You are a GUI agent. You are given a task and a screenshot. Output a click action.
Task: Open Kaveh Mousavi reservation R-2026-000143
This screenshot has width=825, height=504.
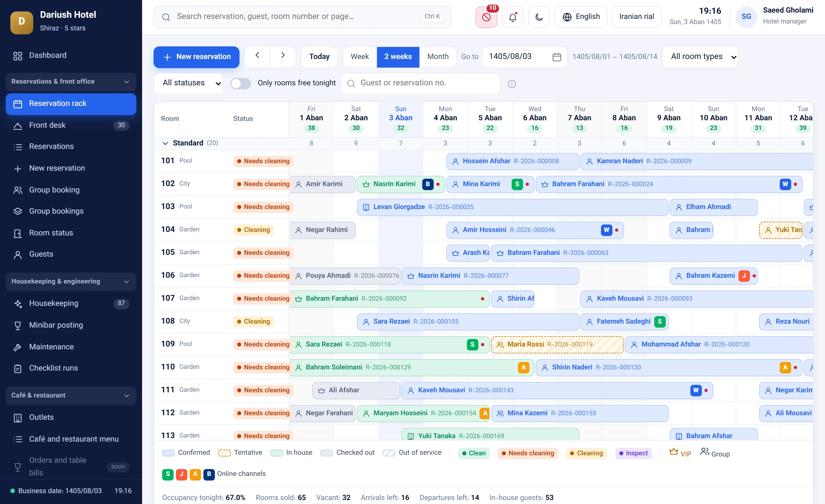[557, 391]
